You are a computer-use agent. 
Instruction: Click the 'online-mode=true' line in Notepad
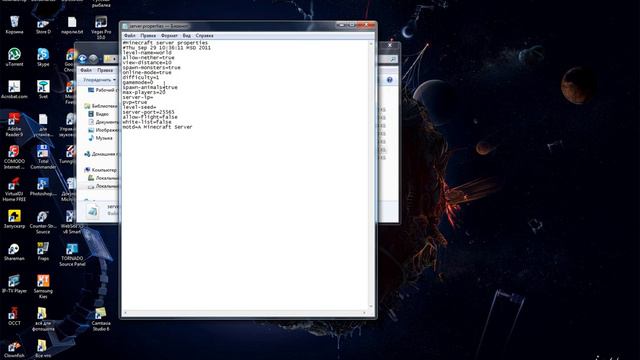(x=147, y=73)
